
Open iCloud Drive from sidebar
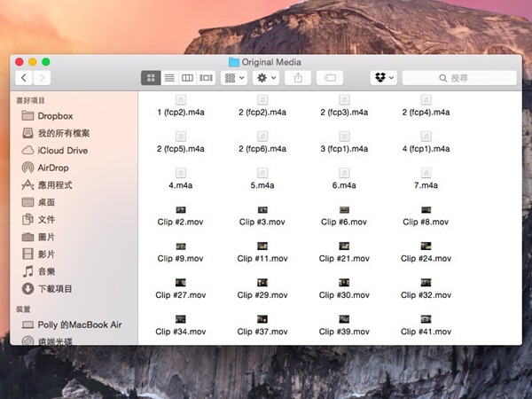tap(62, 151)
